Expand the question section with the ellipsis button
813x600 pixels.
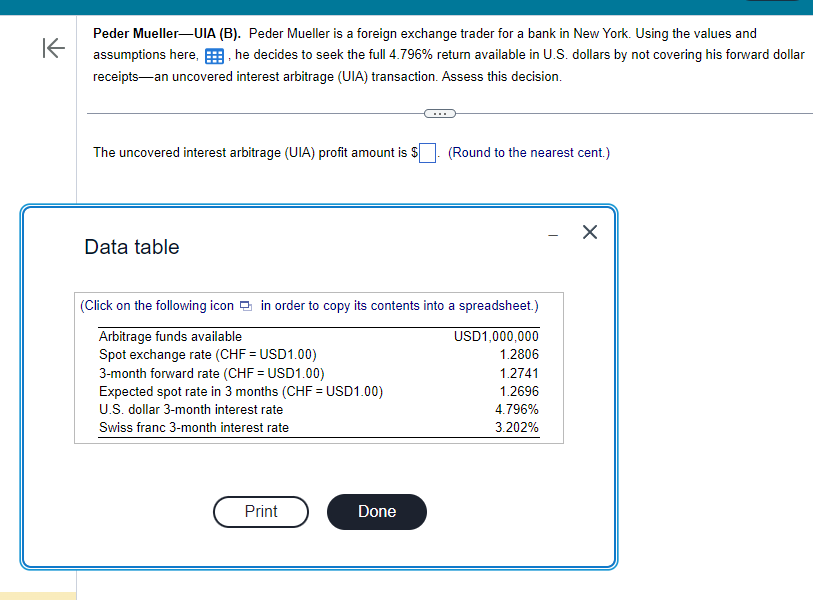[440, 113]
